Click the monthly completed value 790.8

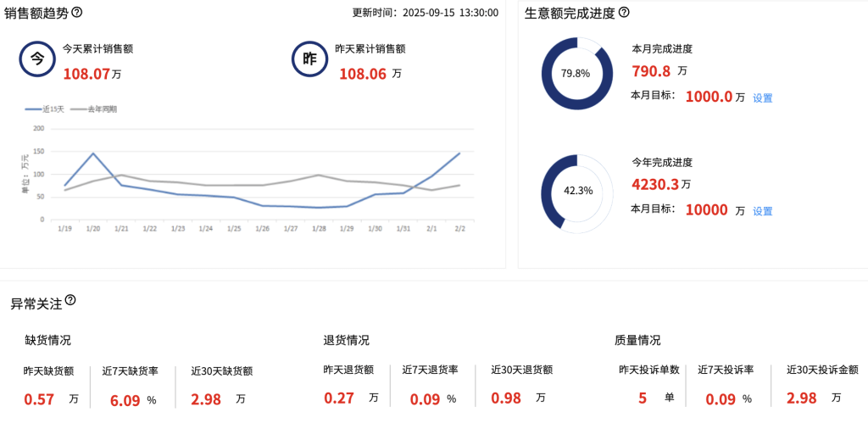(x=651, y=71)
